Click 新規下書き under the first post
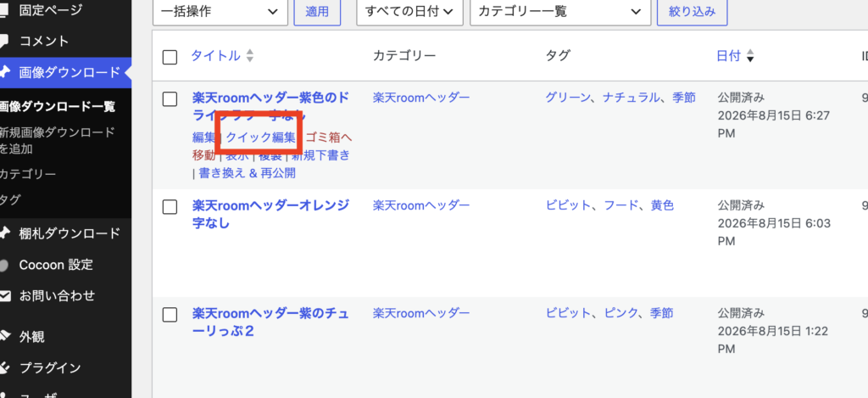Viewport: 868px width, 398px height. pyautogui.click(x=320, y=155)
